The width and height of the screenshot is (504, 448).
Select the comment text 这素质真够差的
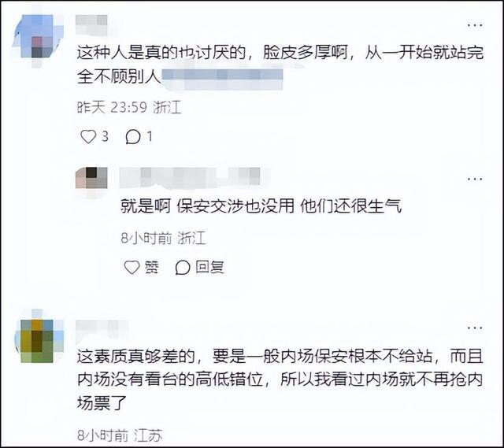(x=136, y=357)
